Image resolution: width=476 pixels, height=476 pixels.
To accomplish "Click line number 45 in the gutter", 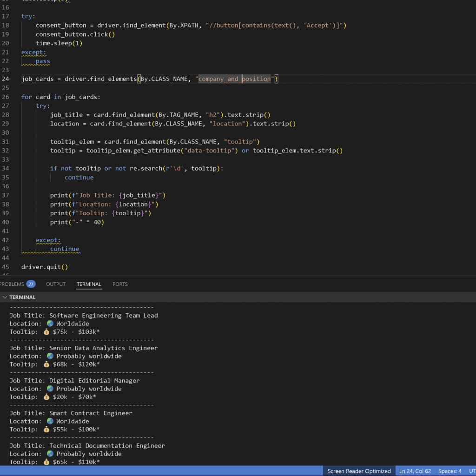I will coord(6,267).
